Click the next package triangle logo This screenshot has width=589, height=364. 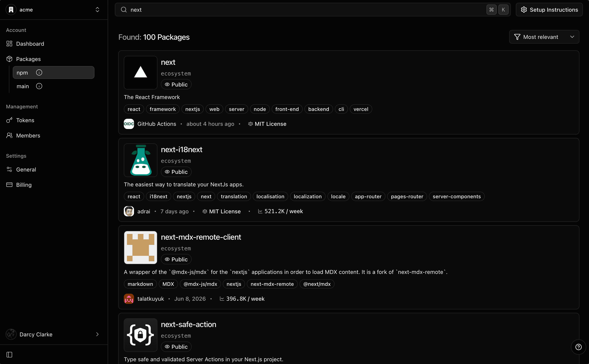[141, 72]
